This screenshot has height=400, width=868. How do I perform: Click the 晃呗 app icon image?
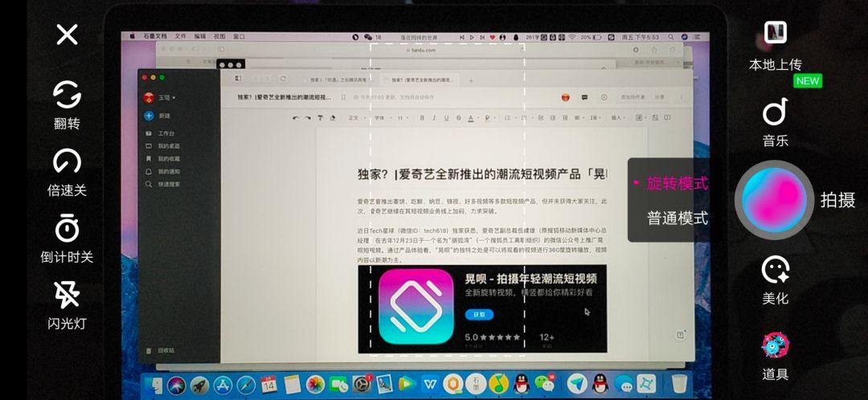coord(416,307)
